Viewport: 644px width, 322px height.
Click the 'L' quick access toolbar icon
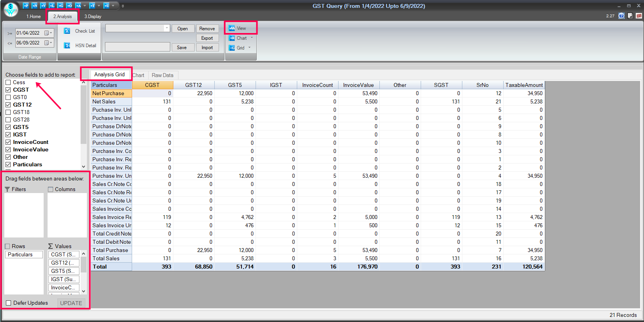pos(52,6)
